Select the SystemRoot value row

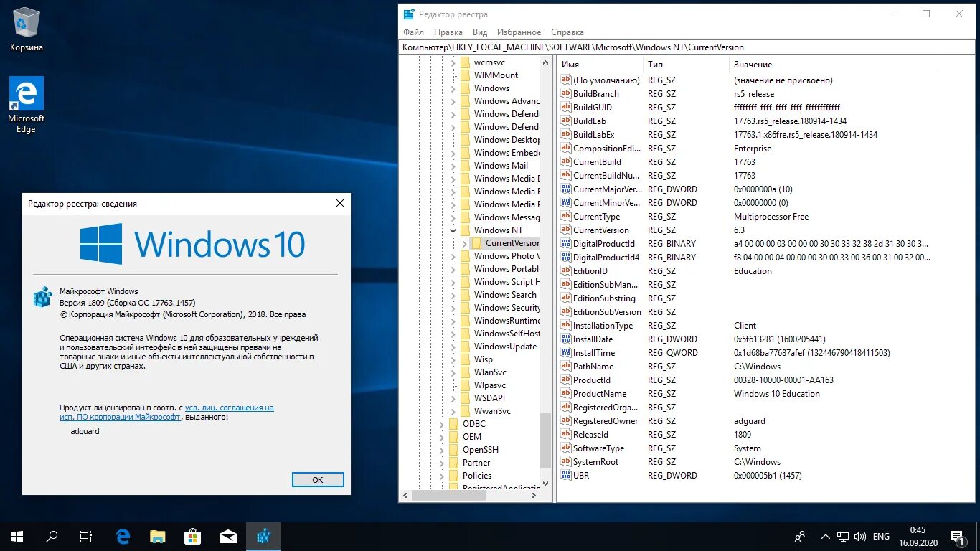[x=746, y=462]
